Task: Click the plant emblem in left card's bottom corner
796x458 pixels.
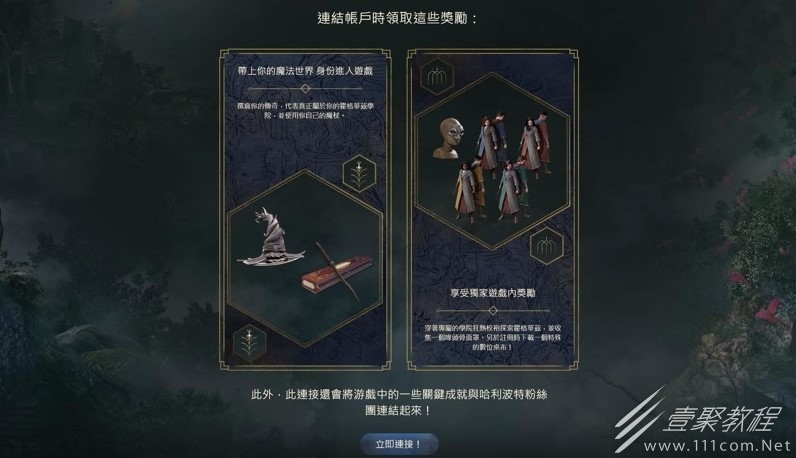Action: [x=249, y=343]
